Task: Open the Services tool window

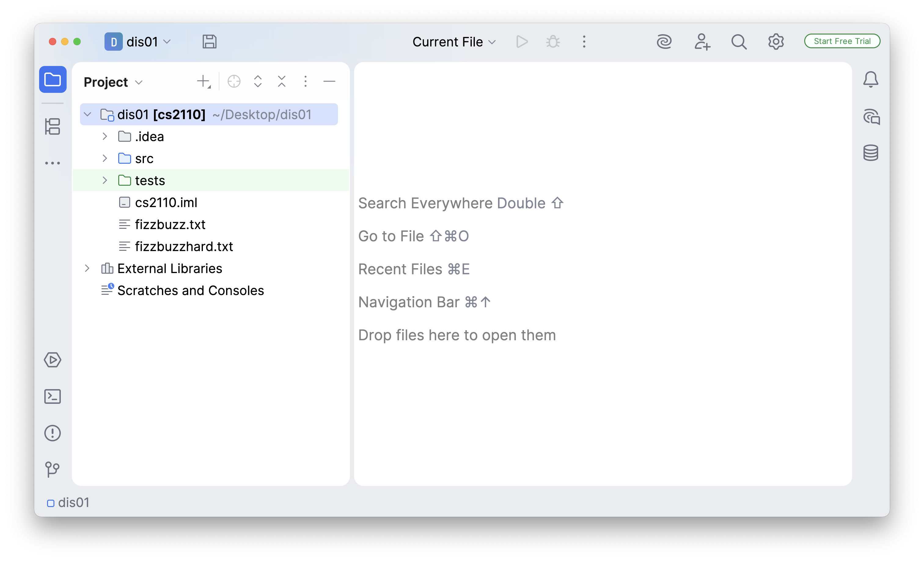Action: (53, 360)
